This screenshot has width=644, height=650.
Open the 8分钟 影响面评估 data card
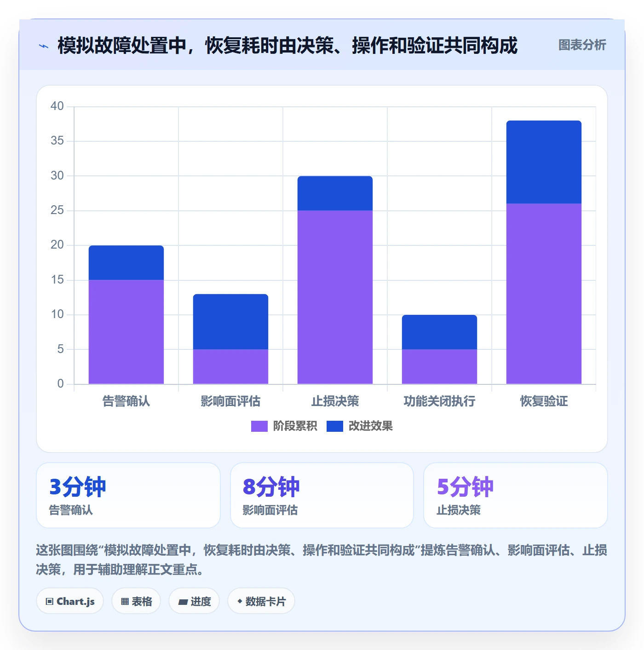(x=322, y=495)
